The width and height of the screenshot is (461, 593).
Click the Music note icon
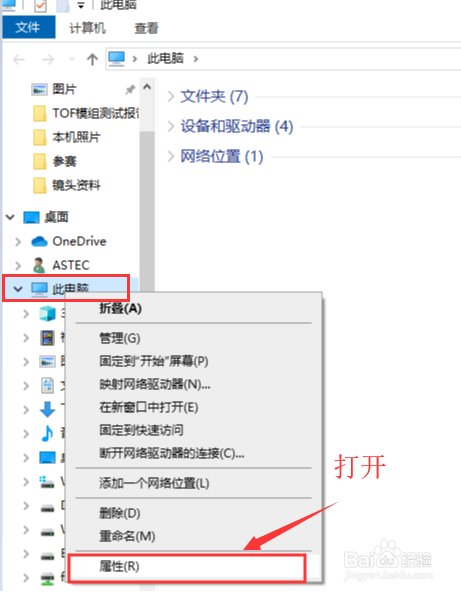(x=47, y=433)
